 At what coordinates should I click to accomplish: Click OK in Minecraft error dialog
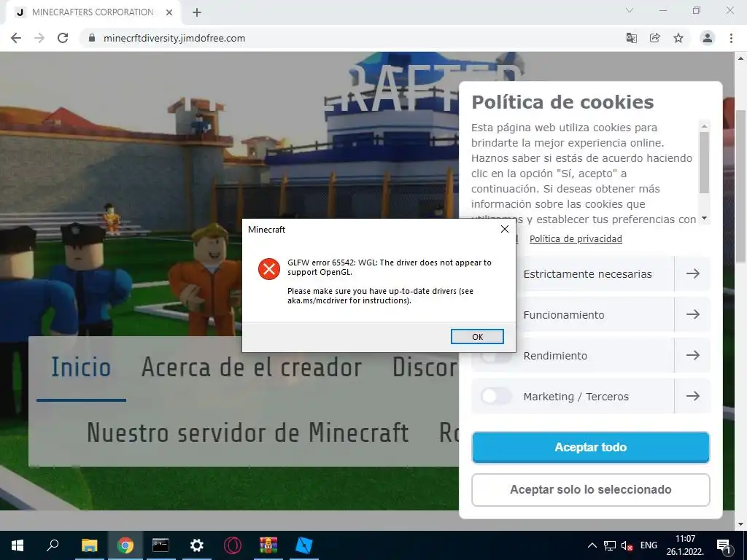[x=477, y=337]
